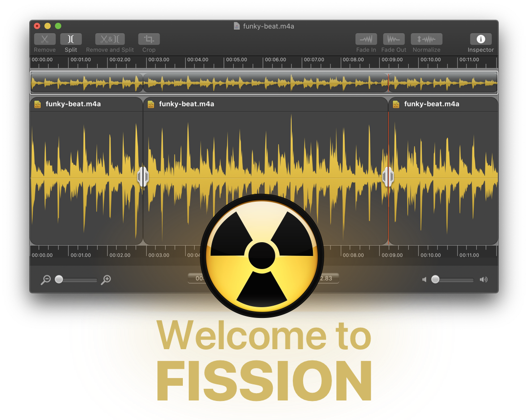
Task: Select the middle segment in overview waveform
Action: [x=265, y=83]
